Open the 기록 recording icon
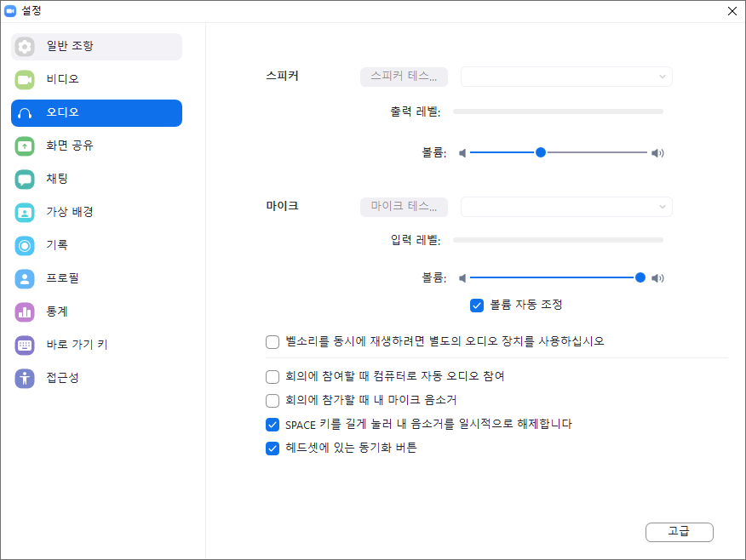Screen dimensions: 746x560 (25, 246)
